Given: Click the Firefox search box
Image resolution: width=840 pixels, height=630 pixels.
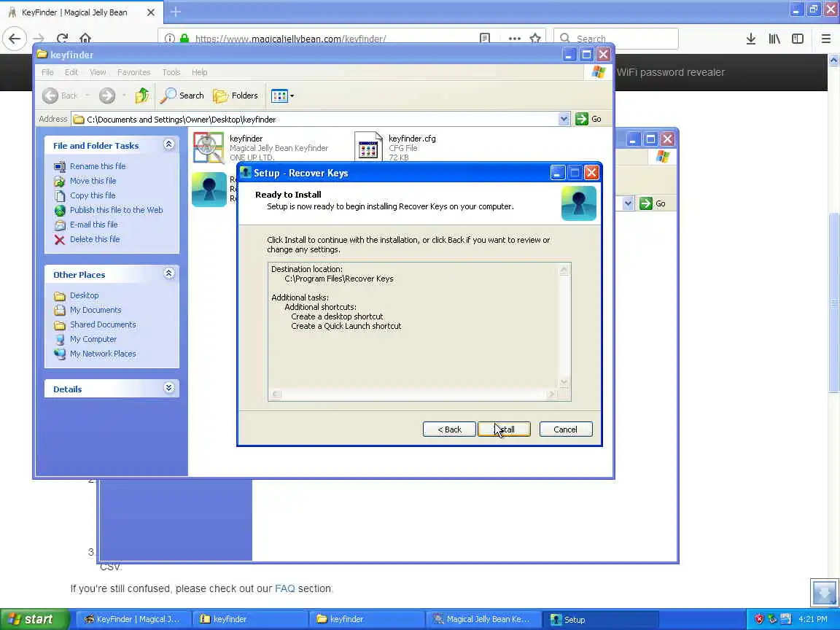Looking at the screenshot, I should point(616,39).
